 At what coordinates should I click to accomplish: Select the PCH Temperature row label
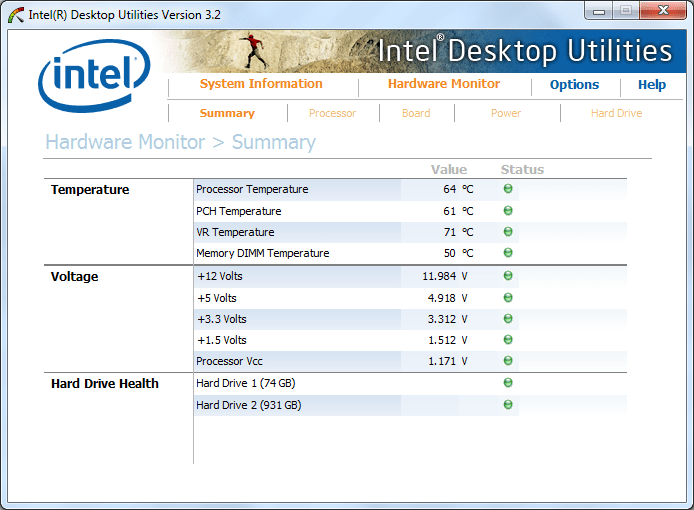point(239,211)
